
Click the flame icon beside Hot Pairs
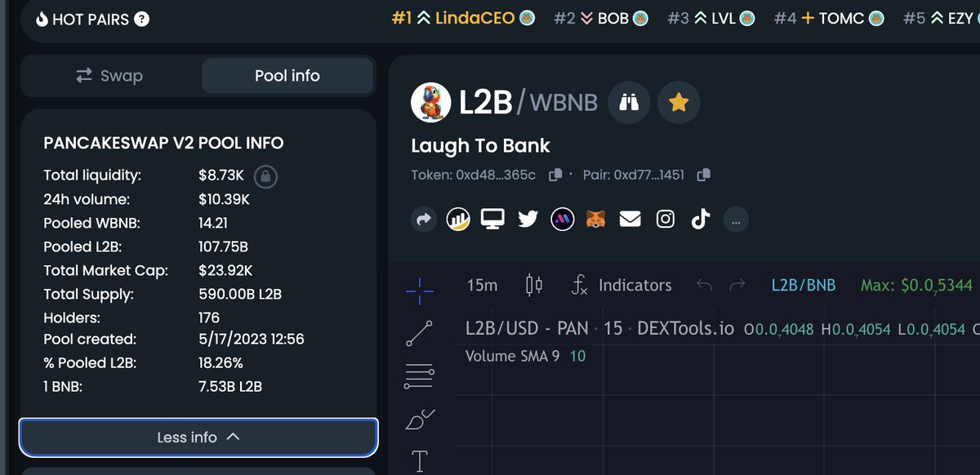[x=42, y=18]
